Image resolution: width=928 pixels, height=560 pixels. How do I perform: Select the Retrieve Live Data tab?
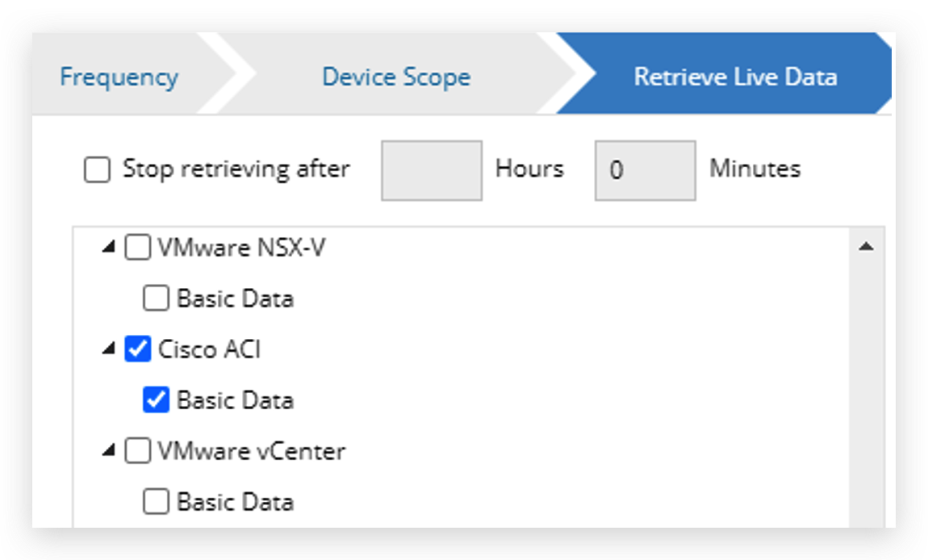tap(737, 77)
